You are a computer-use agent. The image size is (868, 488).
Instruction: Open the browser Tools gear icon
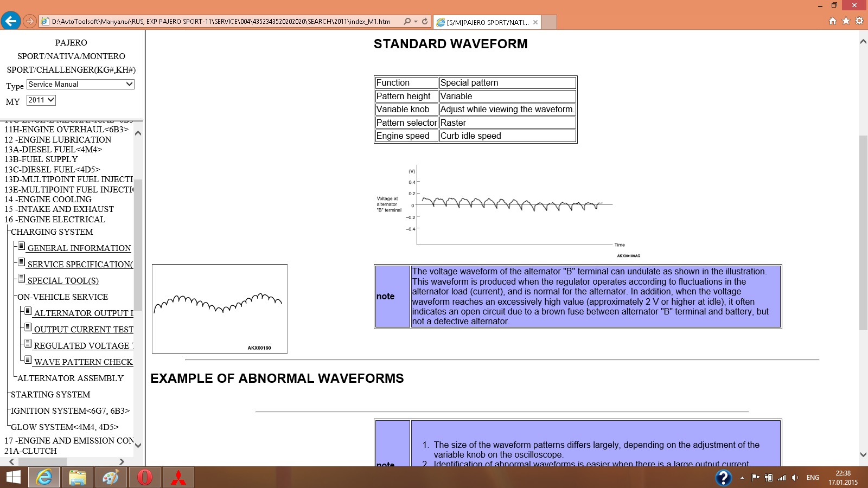click(x=859, y=21)
